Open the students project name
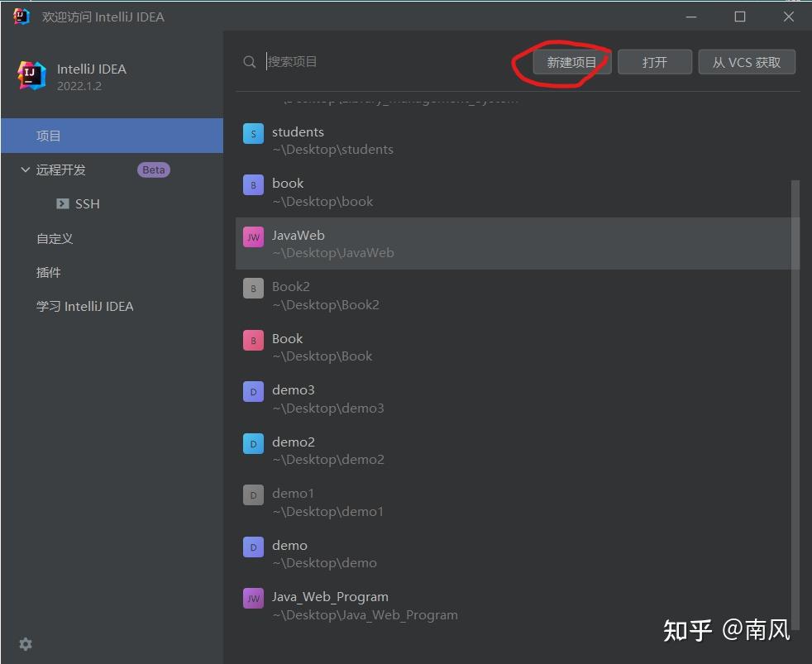 [x=298, y=132]
